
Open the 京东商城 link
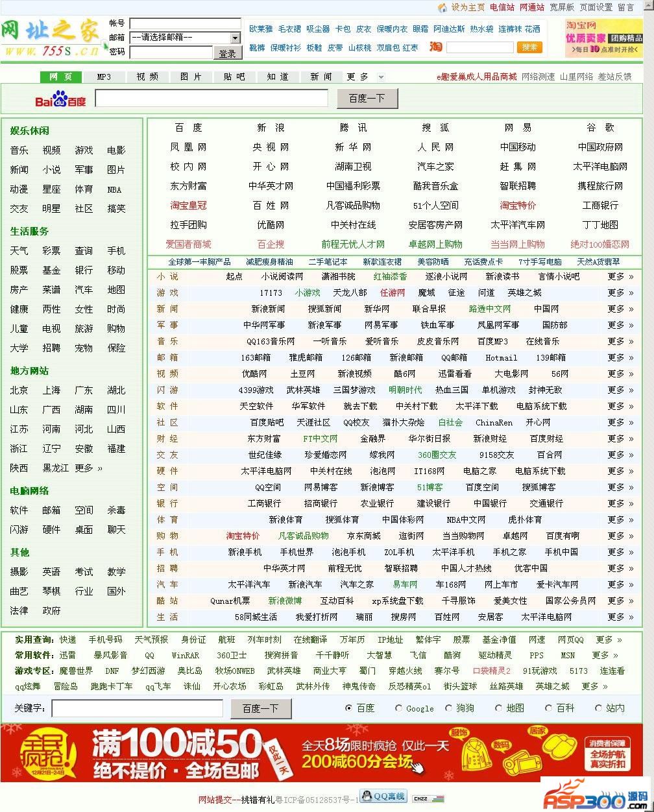point(363,536)
